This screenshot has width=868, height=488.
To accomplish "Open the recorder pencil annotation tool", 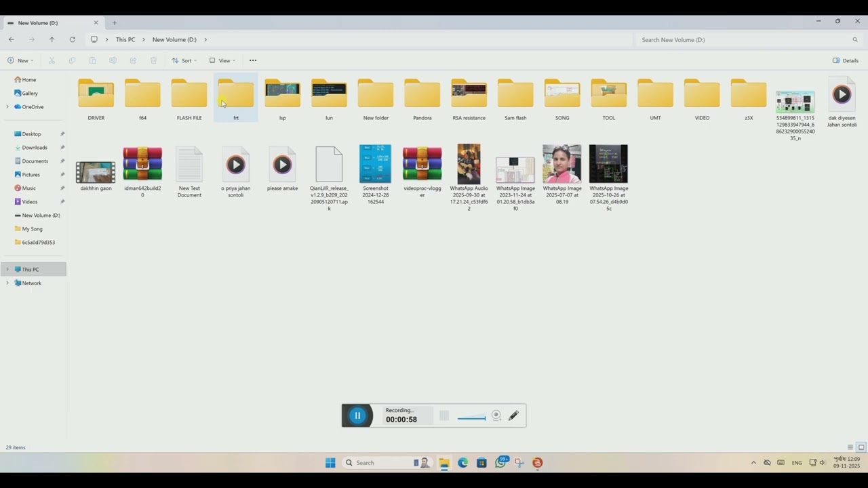I will [x=513, y=415].
